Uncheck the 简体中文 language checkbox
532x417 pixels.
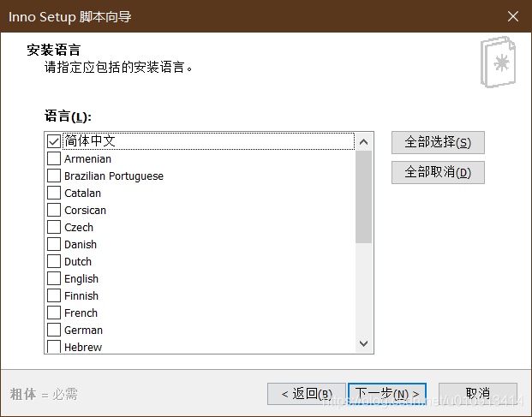pos(54,141)
